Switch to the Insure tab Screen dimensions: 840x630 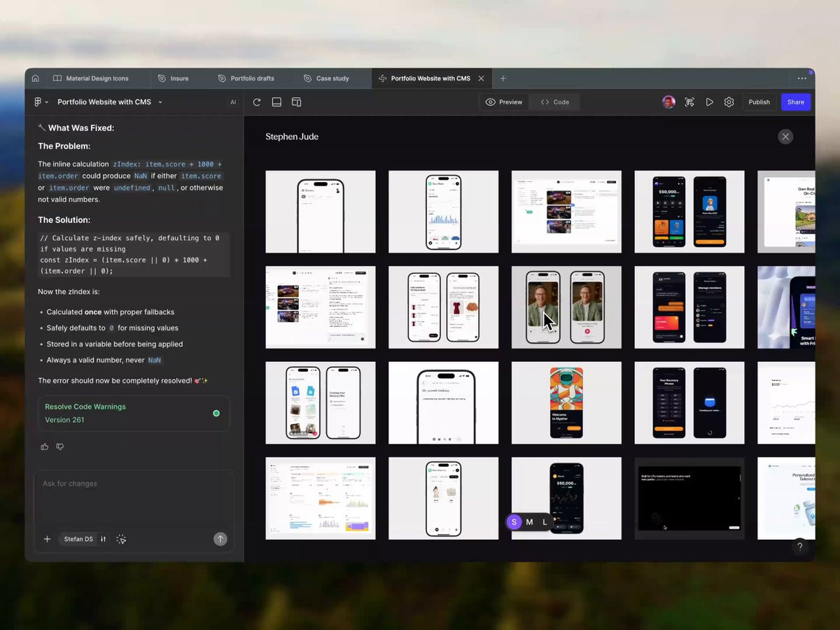[x=173, y=78]
